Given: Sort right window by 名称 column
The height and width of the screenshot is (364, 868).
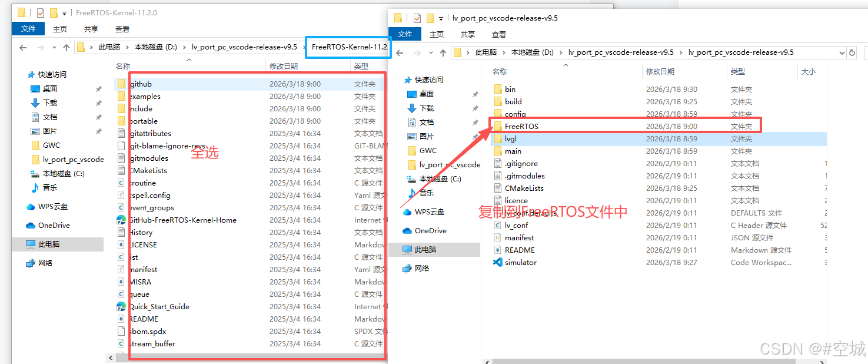Looking at the screenshot, I should click(x=500, y=72).
